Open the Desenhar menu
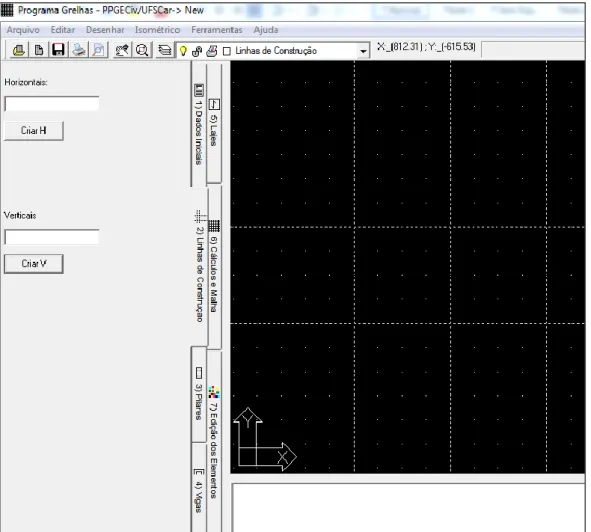Viewport: 591px width, 532px height. coord(105,30)
